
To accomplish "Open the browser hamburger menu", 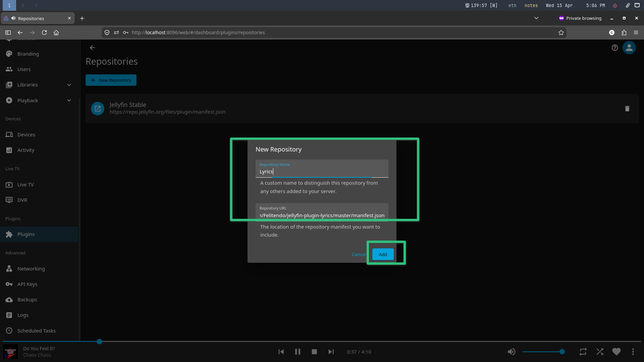I will 636,33.
